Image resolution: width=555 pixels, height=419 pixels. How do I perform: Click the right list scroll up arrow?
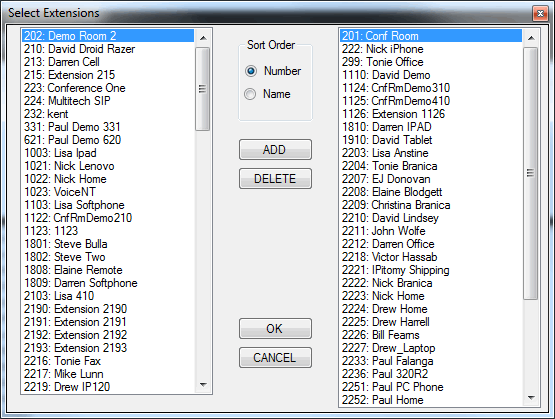tap(531, 38)
